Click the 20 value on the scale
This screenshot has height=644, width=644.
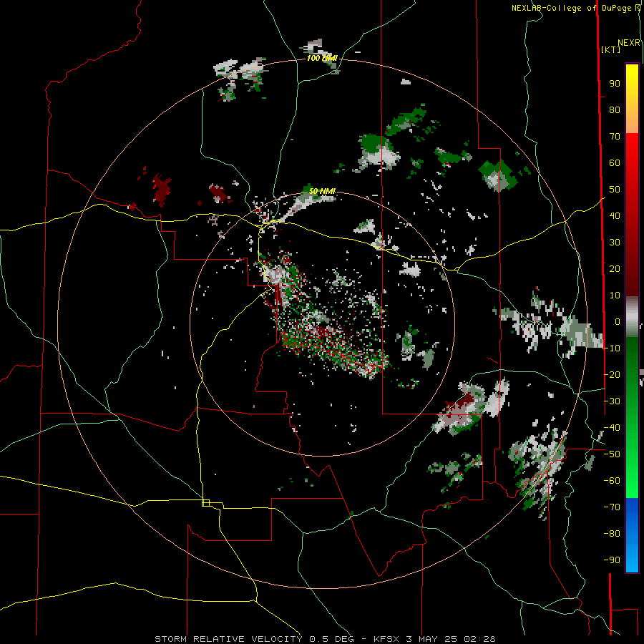[615, 269]
